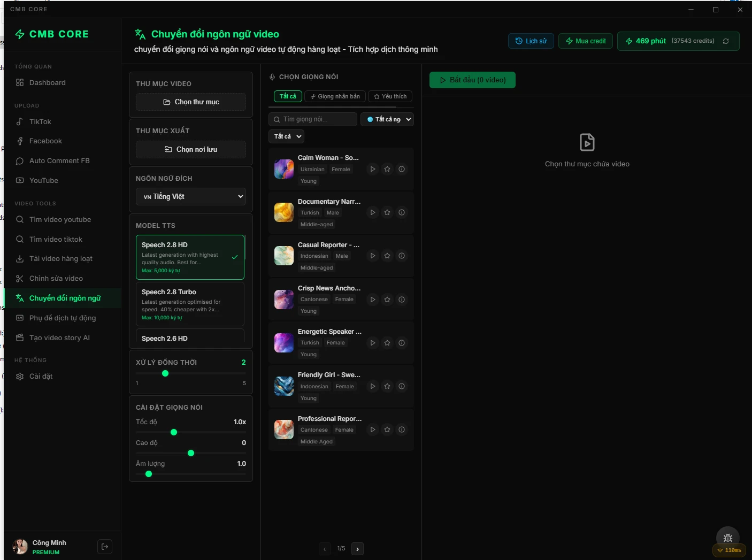This screenshot has height=560, width=752.
Task: Play preview of Calm Woman voice
Action: point(373,169)
